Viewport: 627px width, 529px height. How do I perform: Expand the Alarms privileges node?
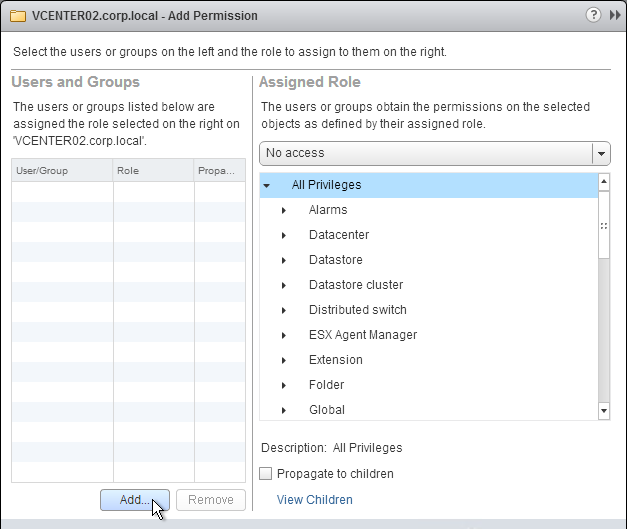(284, 210)
